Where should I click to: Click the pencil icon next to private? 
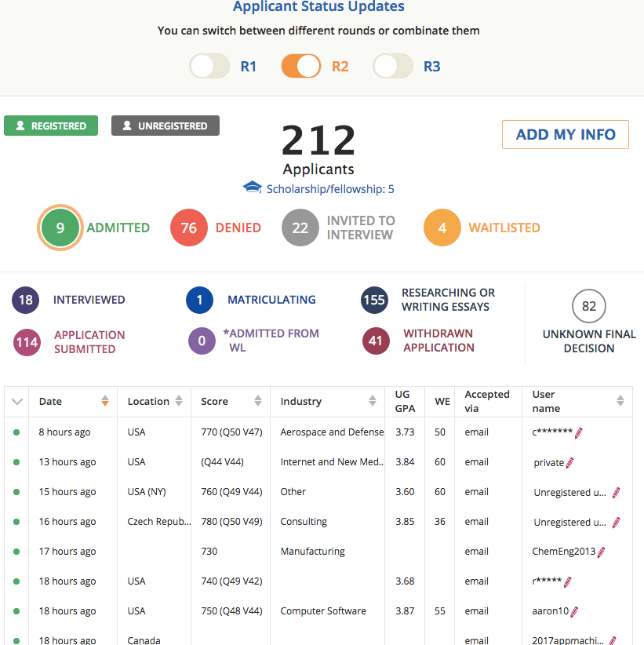(x=569, y=462)
